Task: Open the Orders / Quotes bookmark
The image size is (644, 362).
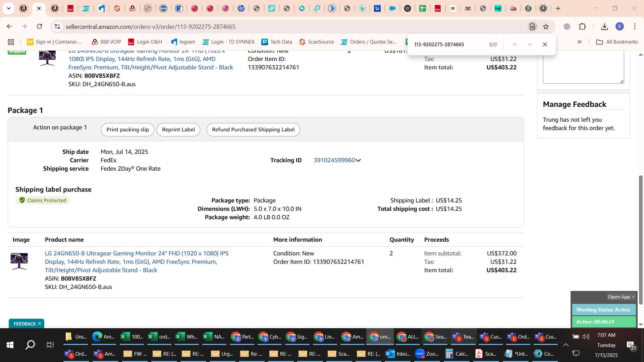Action: click(369, 42)
